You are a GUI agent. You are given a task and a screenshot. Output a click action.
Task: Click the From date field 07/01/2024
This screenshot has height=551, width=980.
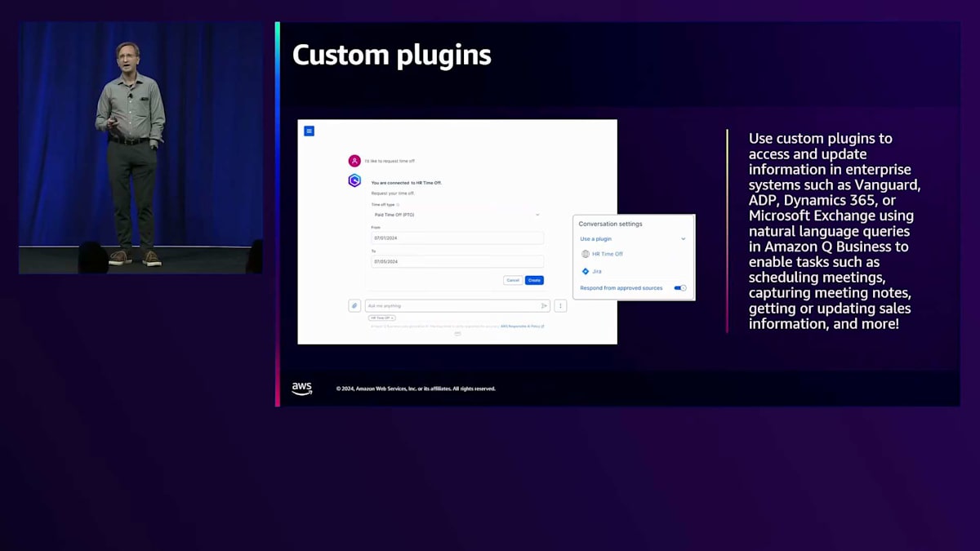coord(457,238)
